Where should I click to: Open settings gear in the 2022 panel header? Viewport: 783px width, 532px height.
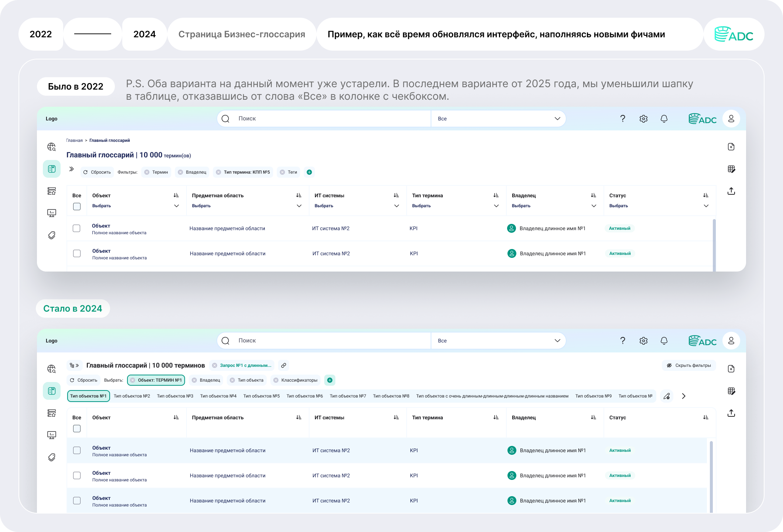coord(643,119)
